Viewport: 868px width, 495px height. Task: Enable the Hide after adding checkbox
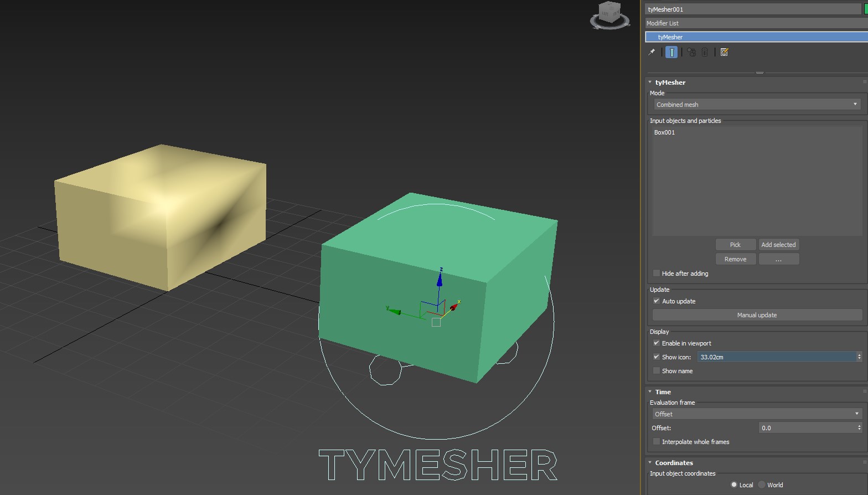click(657, 274)
